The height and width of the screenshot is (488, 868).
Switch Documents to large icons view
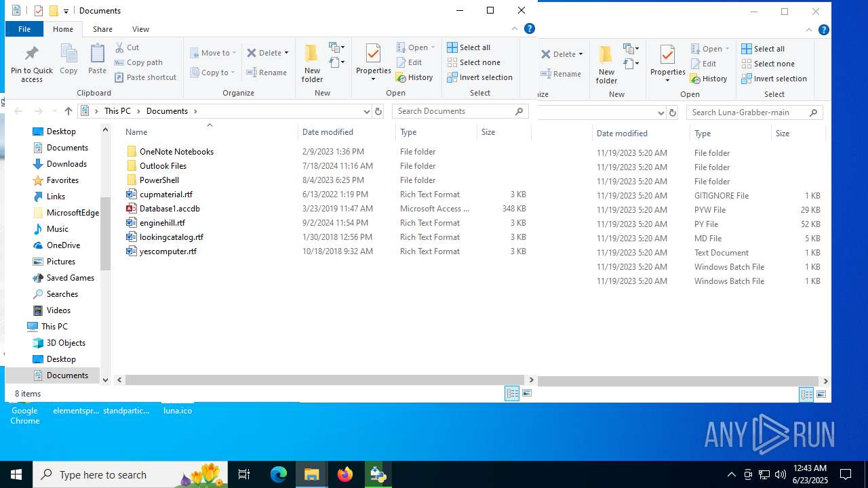point(527,394)
